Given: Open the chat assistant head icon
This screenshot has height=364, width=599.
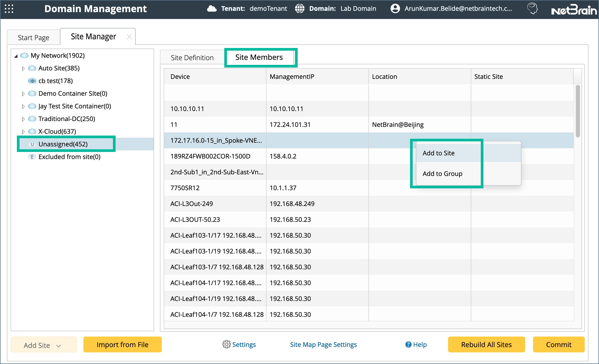Looking at the screenshot, I should pos(532,9).
